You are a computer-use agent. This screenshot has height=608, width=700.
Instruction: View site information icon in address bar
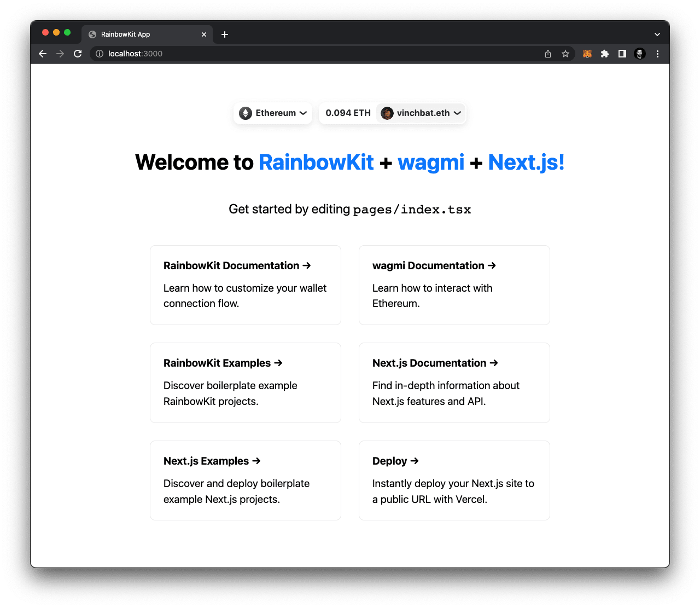[100, 54]
